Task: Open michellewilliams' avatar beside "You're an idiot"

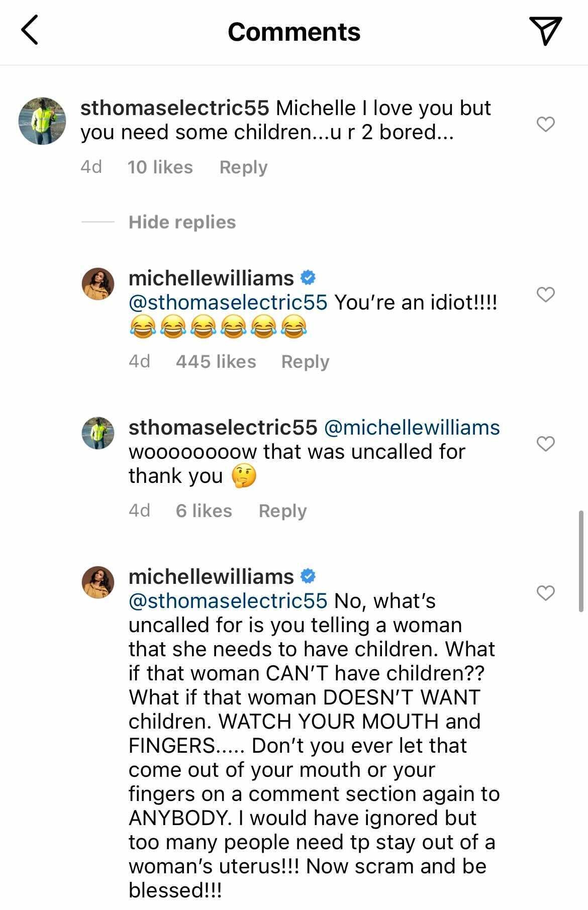Action: 98,284
